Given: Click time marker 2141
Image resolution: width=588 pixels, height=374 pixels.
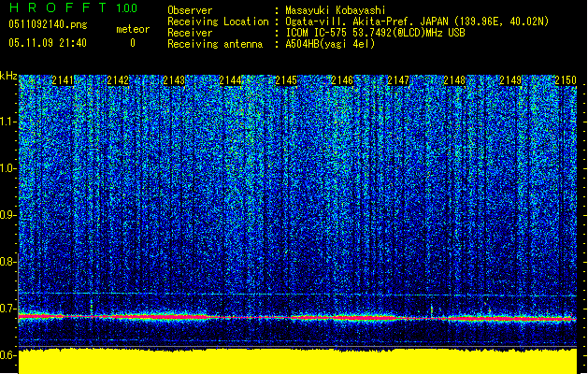Looking at the screenshot, I should 63,80.
